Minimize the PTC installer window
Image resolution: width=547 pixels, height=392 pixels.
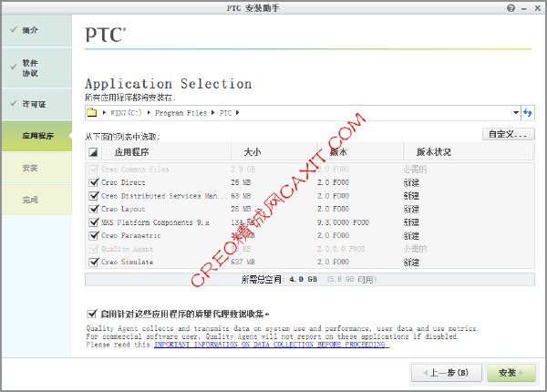pyautogui.click(x=524, y=9)
